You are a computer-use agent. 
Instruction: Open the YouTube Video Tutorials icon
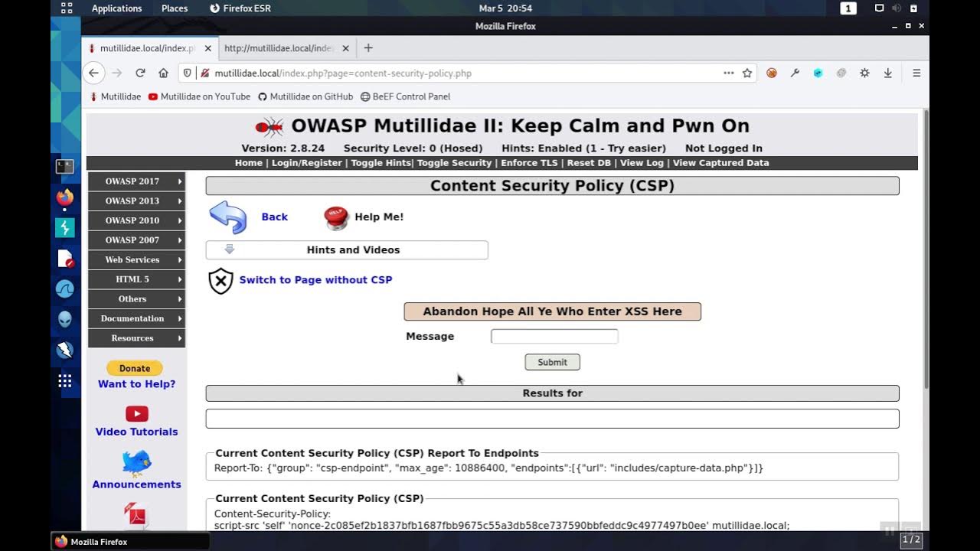click(x=136, y=414)
